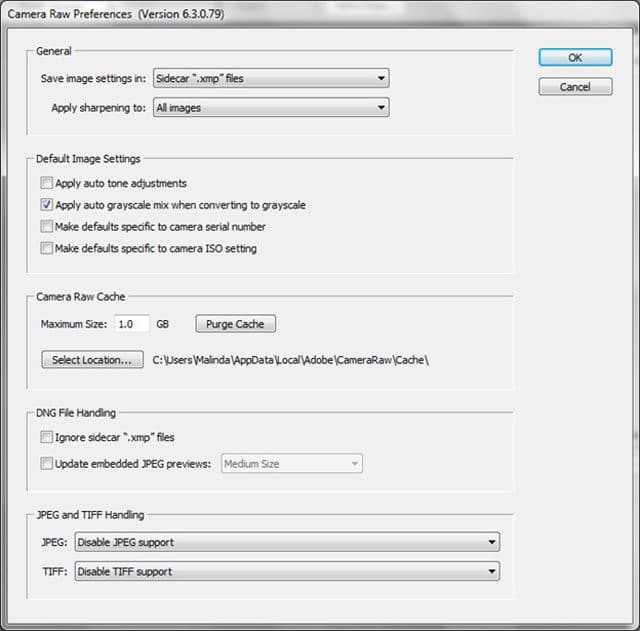Viewport: 640px width, 631px height.
Task: Click the Camera Raw Preferences title bar text
Action: coord(116,14)
